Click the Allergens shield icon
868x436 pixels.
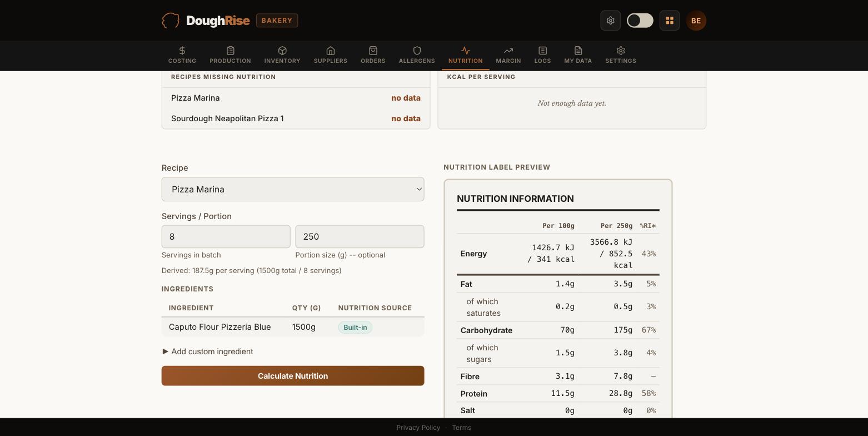pos(417,51)
